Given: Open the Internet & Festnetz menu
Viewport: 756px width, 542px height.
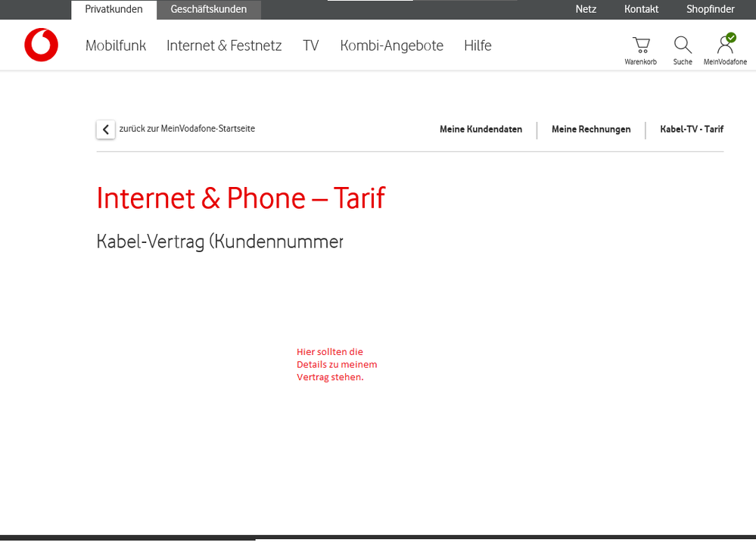Looking at the screenshot, I should [x=224, y=45].
